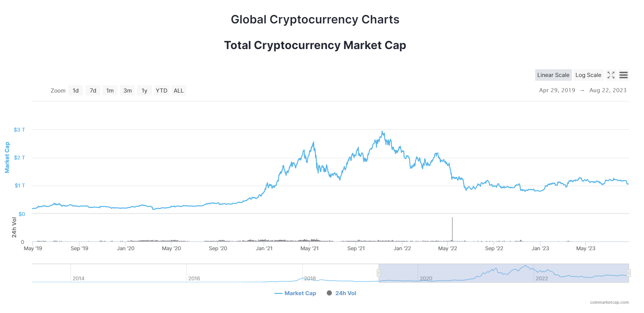The width and height of the screenshot is (644, 313).
Task: Click the 2016 area in navigator
Action: coord(194,278)
